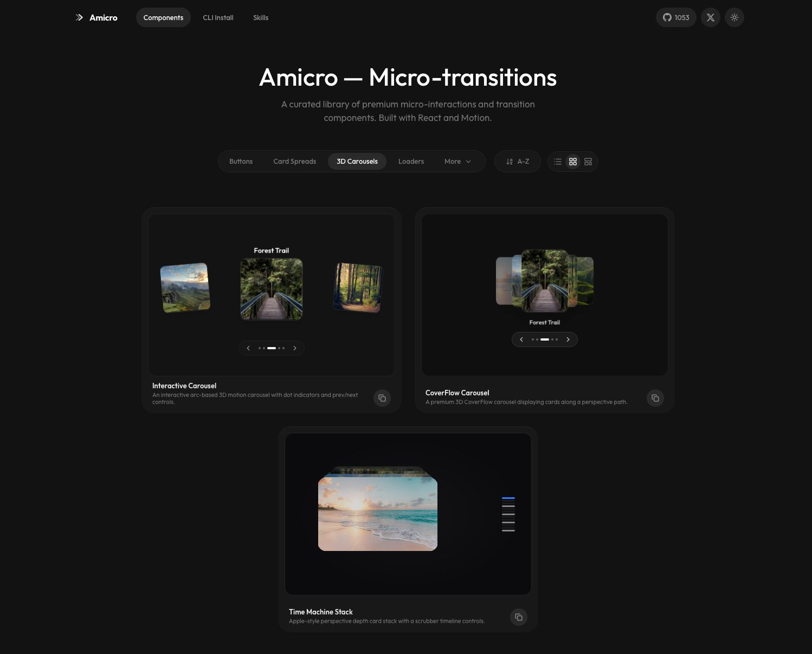Open the CLI Install nav item

218,17
